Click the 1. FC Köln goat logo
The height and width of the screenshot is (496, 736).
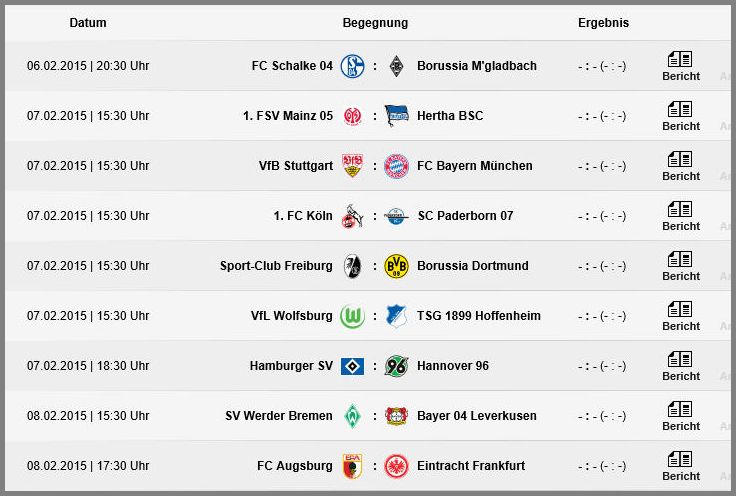point(352,216)
